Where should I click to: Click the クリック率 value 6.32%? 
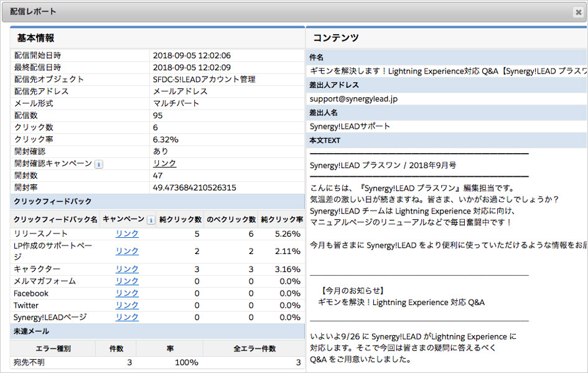coord(166,139)
